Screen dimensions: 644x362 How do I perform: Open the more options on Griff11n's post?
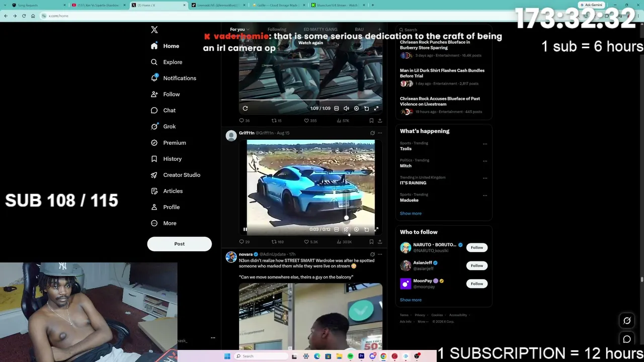click(x=380, y=133)
